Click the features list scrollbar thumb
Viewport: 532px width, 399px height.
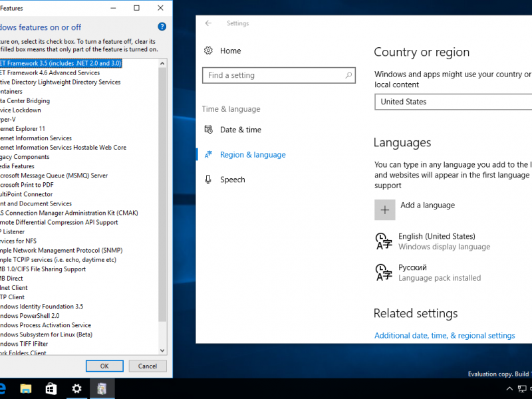click(x=162, y=195)
